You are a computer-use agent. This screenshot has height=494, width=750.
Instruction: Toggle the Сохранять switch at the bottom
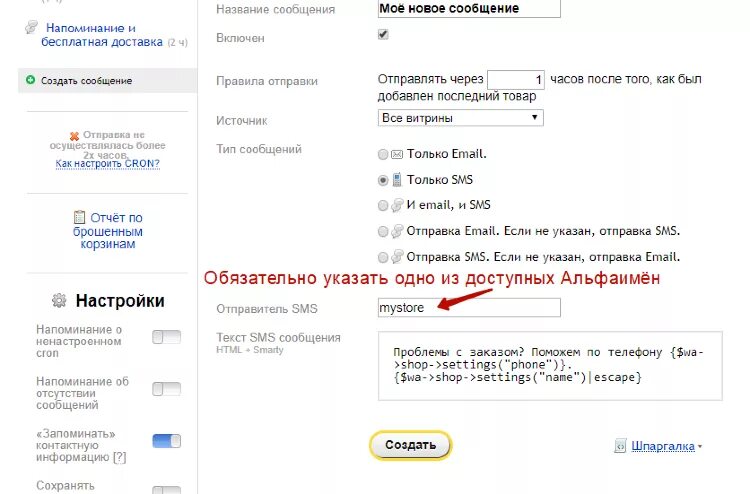pyautogui.click(x=166, y=490)
